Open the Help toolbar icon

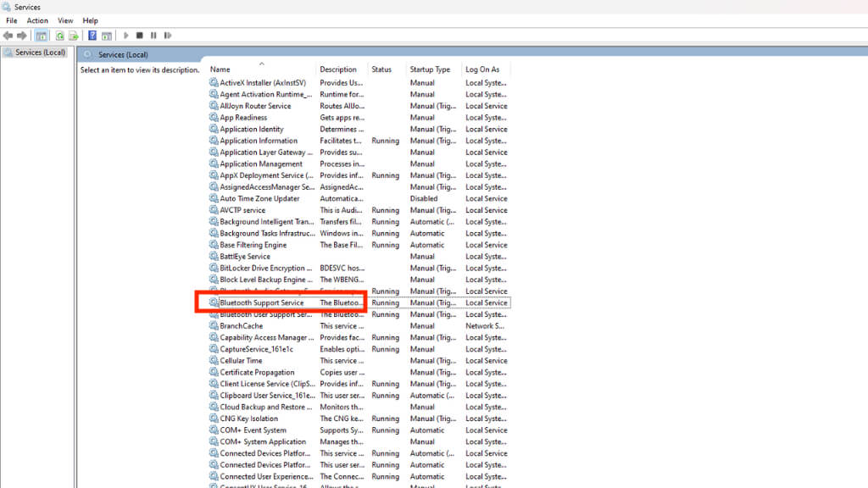[x=92, y=36]
